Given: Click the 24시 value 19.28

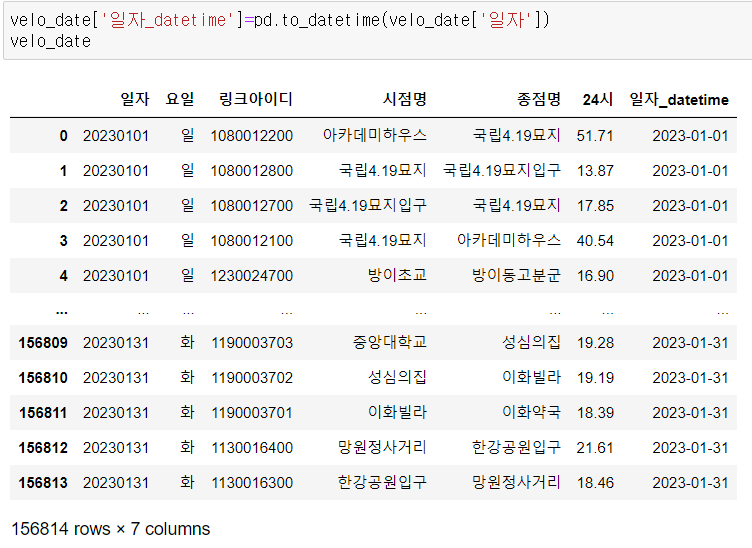Looking at the screenshot, I should coord(595,343).
